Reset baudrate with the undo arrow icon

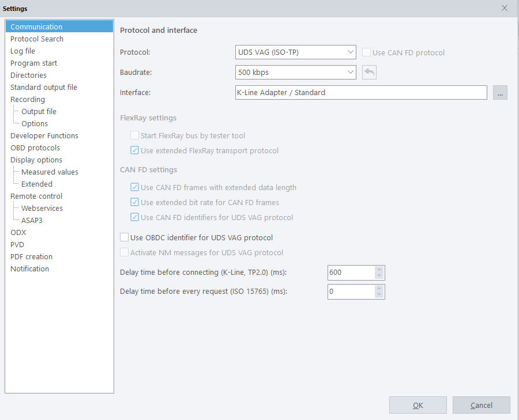(x=369, y=73)
